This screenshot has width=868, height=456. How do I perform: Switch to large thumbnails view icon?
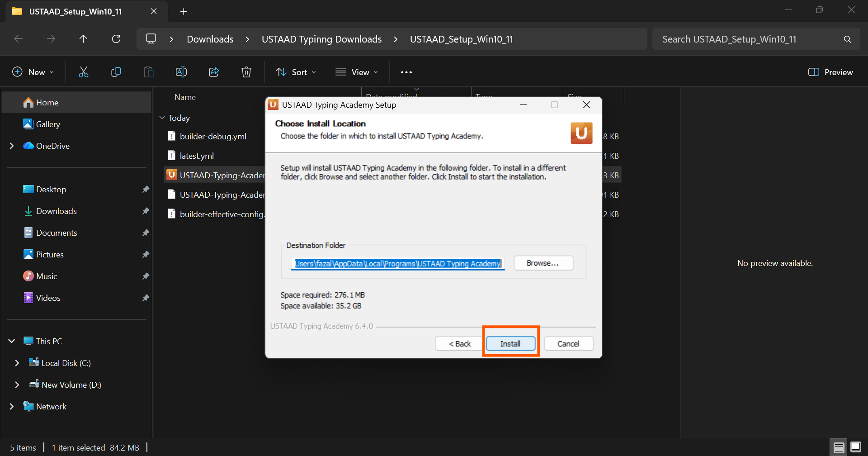pyautogui.click(x=856, y=447)
